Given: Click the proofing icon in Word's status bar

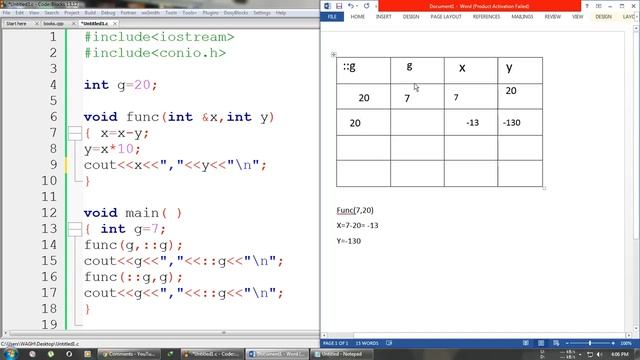Looking at the screenshot, I should pyautogui.click(x=389, y=343).
